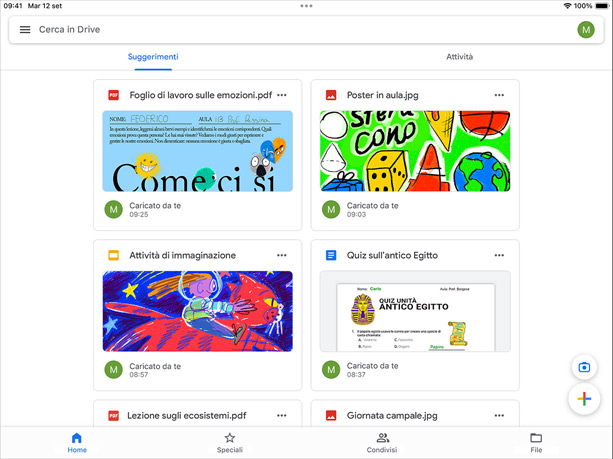Image resolution: width=613 pixels, height=459 pixels.
Task: Switch to the File folder tab
Action: pos(536,442)
